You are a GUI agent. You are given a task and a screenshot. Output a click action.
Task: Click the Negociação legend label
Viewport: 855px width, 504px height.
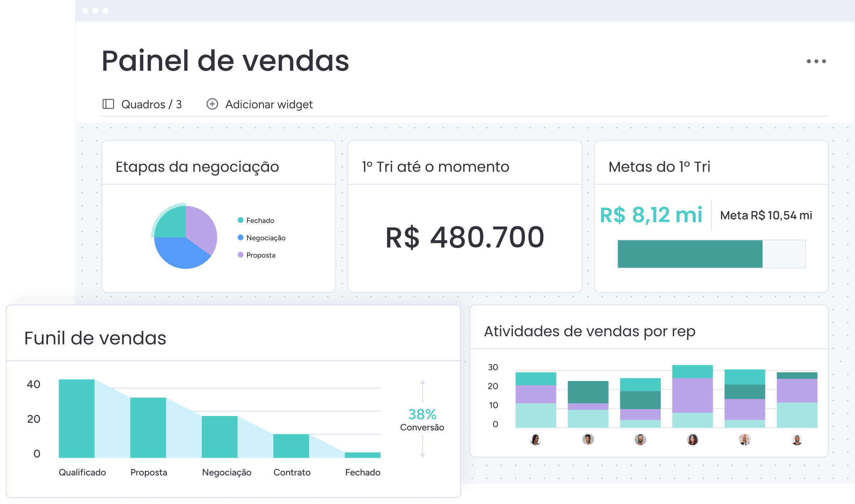(266, 238)
